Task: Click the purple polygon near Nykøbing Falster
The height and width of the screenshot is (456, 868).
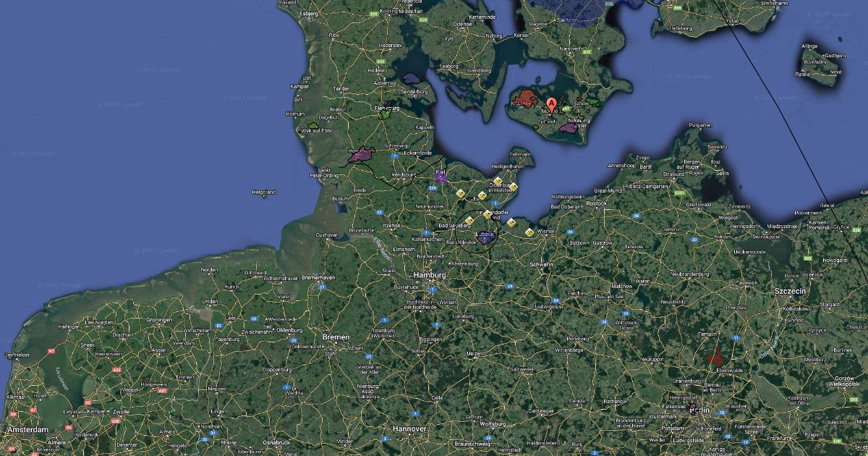Action: point(568,128)
